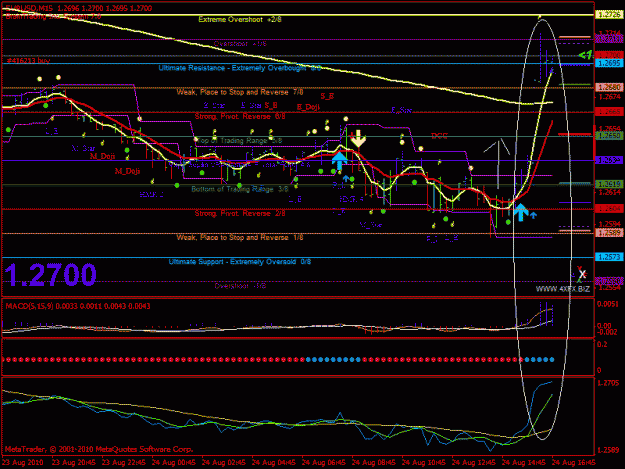Screen dimensions: 625x469
Task: Select the 1.2695 cyan price label
Action: point(609,63)
